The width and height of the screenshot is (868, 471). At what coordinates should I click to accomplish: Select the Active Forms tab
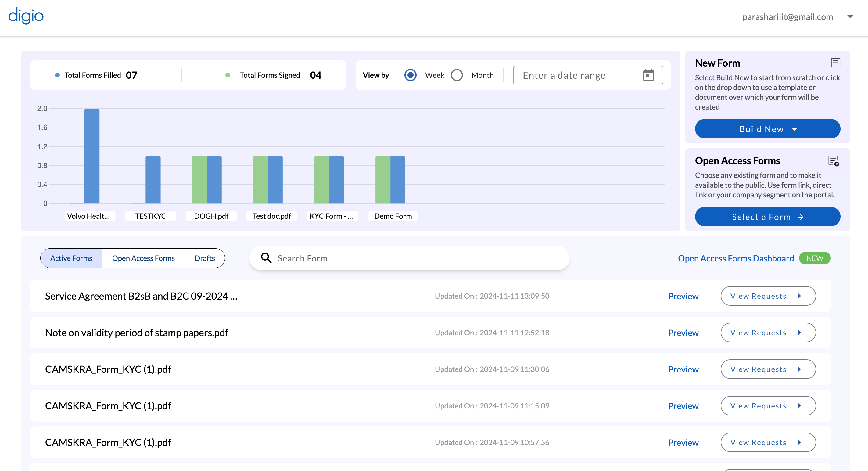(x=71, y=258)
